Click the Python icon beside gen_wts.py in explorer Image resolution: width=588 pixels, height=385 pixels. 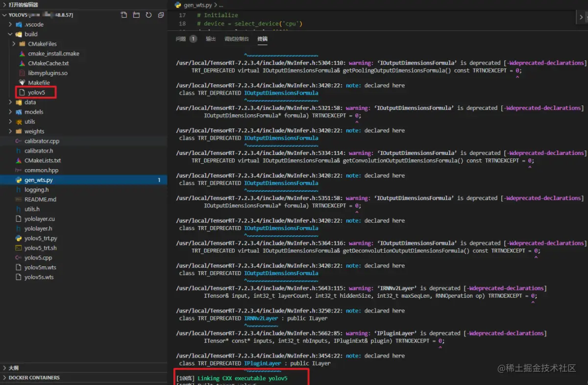pyautogui.click(x=18, y=180)
